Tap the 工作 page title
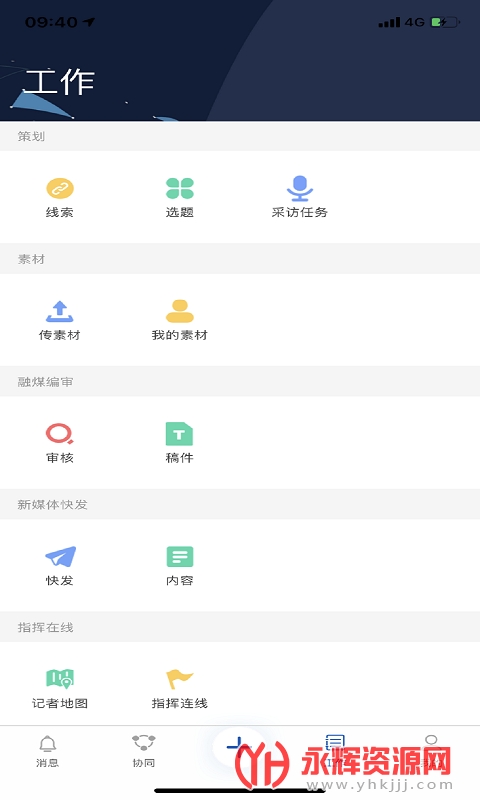This screenshot has width=480, height=800. click(x=60, y=83)
